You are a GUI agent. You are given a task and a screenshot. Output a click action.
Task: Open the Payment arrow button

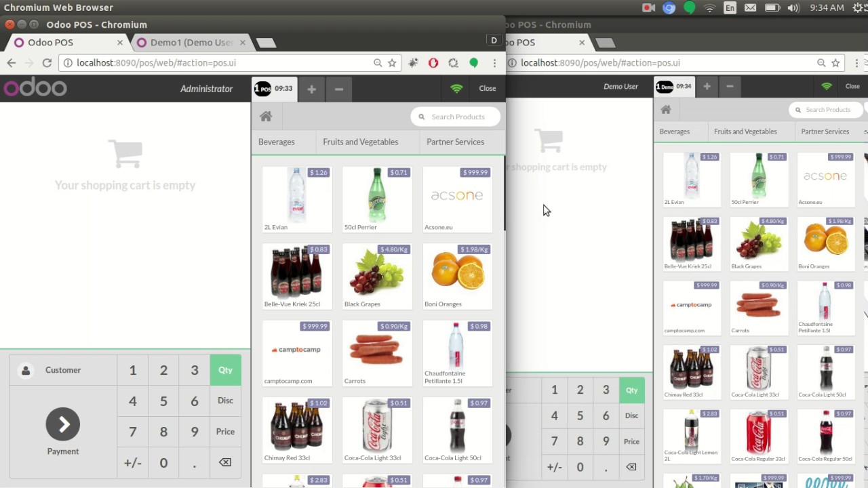click(63, 424)
